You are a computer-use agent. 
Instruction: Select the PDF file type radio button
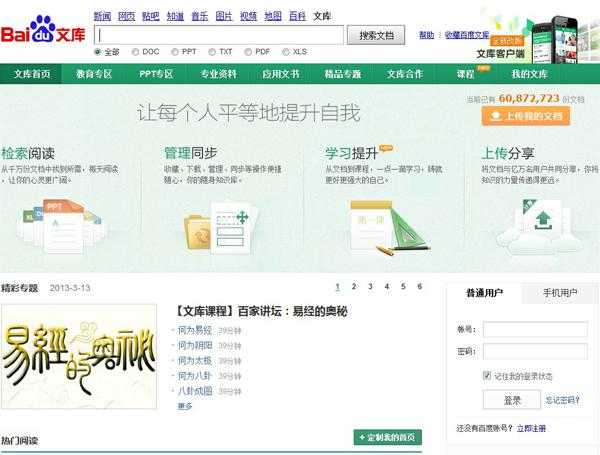(x=248, y=52)
